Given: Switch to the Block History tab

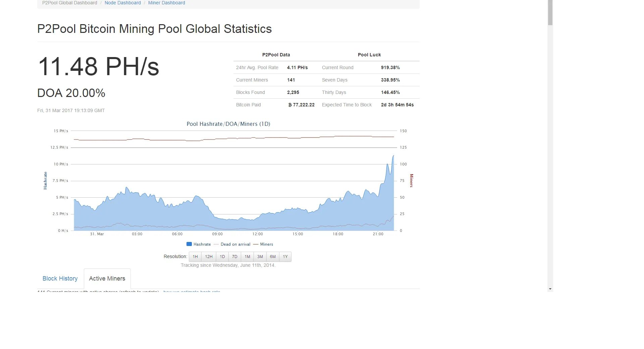Looking at the screenshot, I should coord(60,279).
